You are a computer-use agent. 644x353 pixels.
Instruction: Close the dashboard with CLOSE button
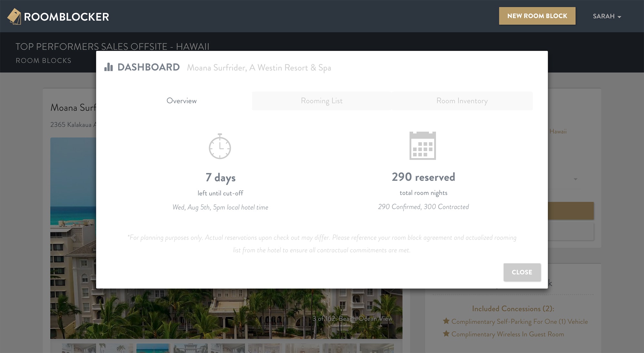click(x=522, y=272)
